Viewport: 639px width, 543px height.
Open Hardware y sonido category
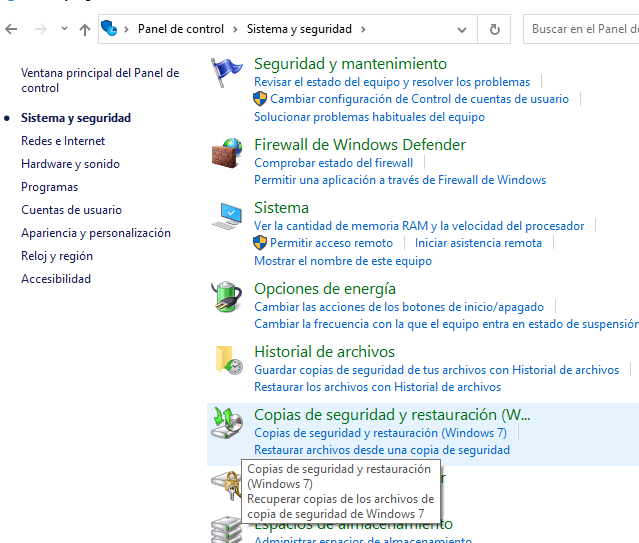tap(71, 164)
